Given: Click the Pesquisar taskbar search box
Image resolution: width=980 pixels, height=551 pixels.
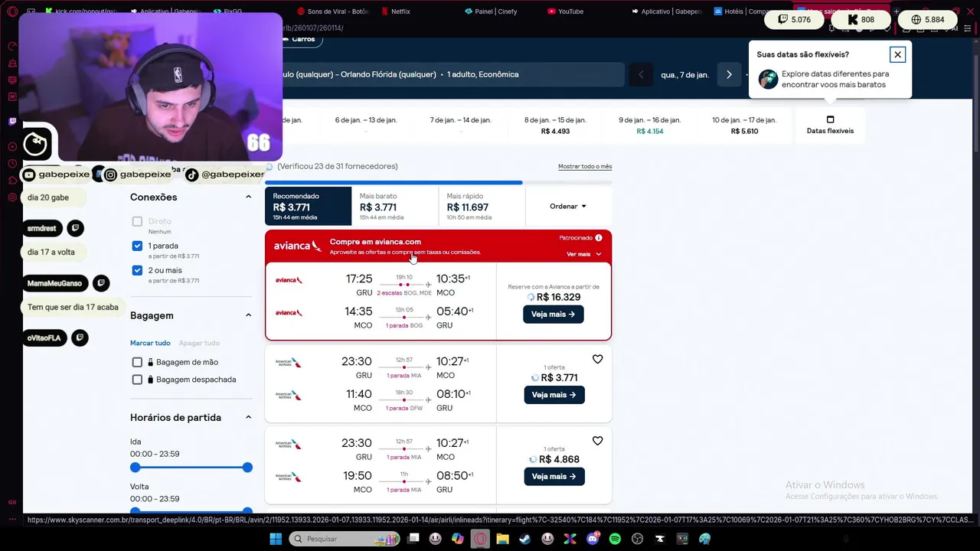Looking at the screenshot, I should coord(345,539).
